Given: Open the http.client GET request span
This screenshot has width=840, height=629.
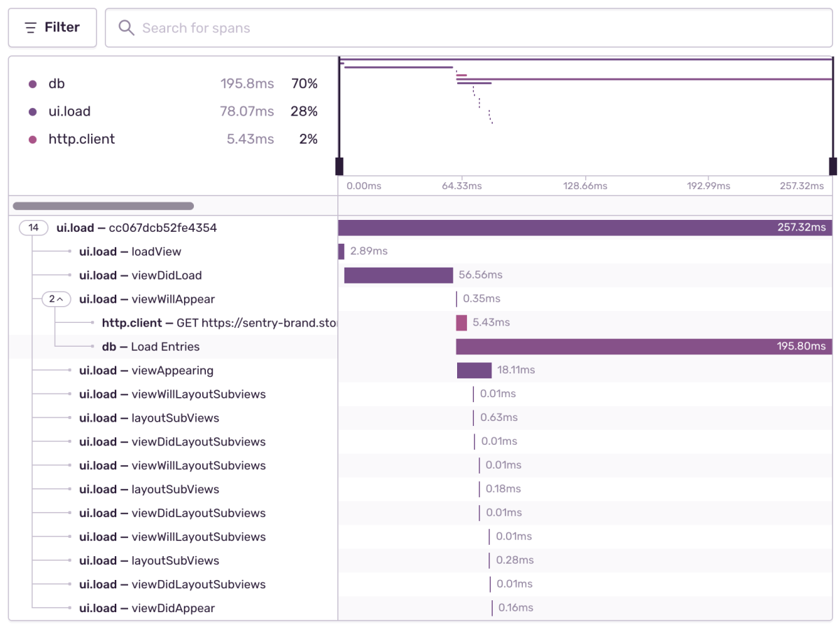Looking at the screenshot, I should (420, 323).
